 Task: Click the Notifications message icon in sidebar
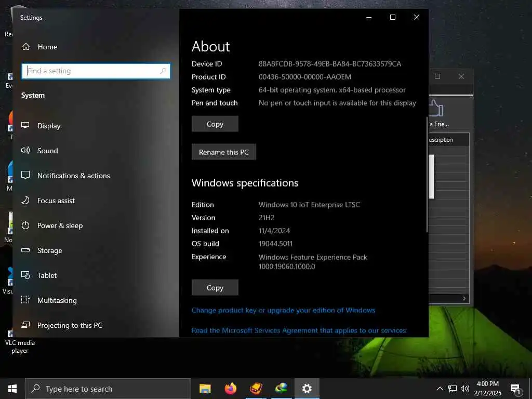coord(25,175)
